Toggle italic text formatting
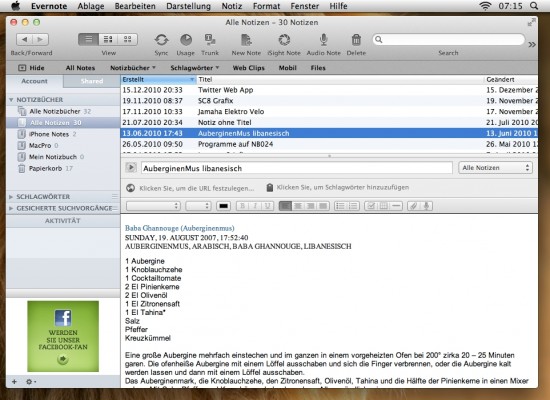Viewport: 550px width, 400px height. pyautogui.click(x=255, y=206)
